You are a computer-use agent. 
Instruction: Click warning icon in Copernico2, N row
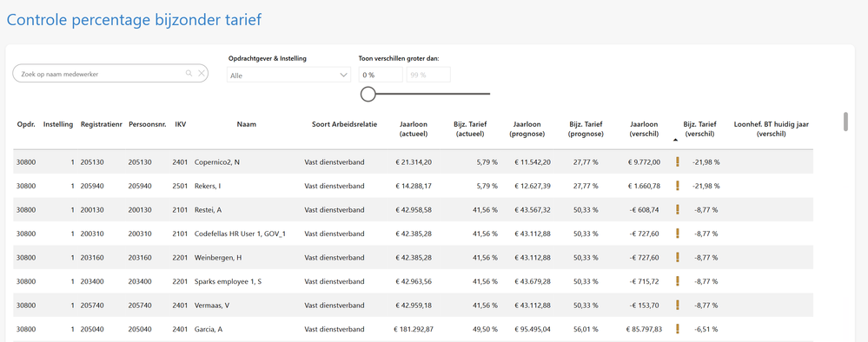tap(677, 161)
